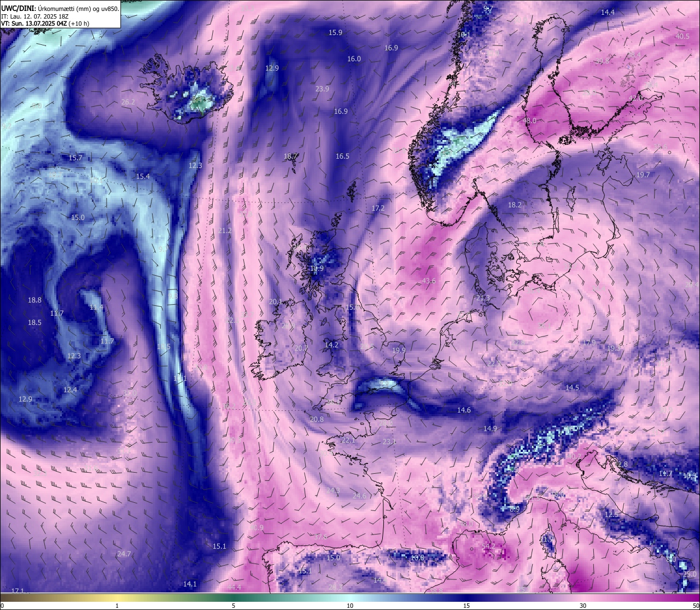Click the 'UWC/DINI: Úrkomumætti (mm) og uv850.' title

coord(60,8)
